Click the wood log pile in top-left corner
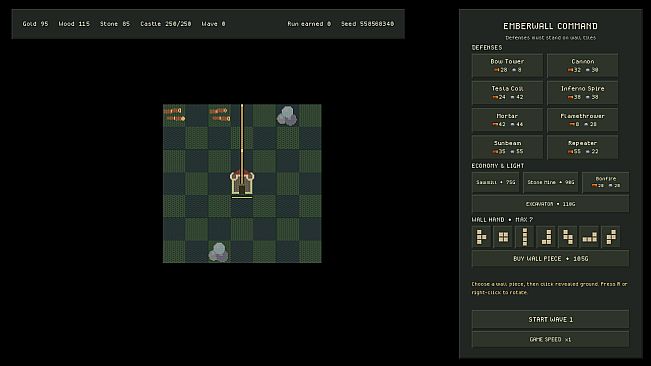 click(174, 115)
